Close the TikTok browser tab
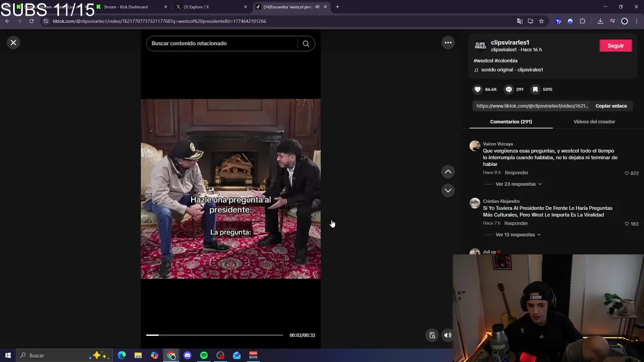The width and height of the screenshot is (644, 362). (x=325, y=7)
